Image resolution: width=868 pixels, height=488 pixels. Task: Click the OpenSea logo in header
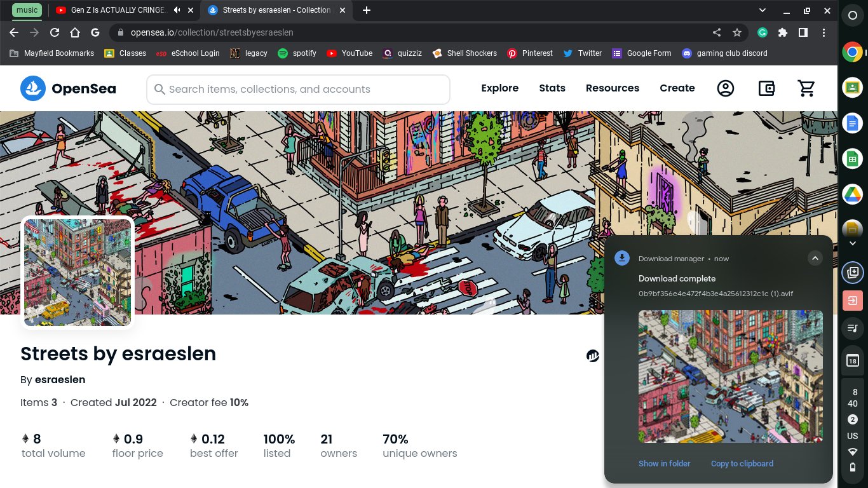68,88
